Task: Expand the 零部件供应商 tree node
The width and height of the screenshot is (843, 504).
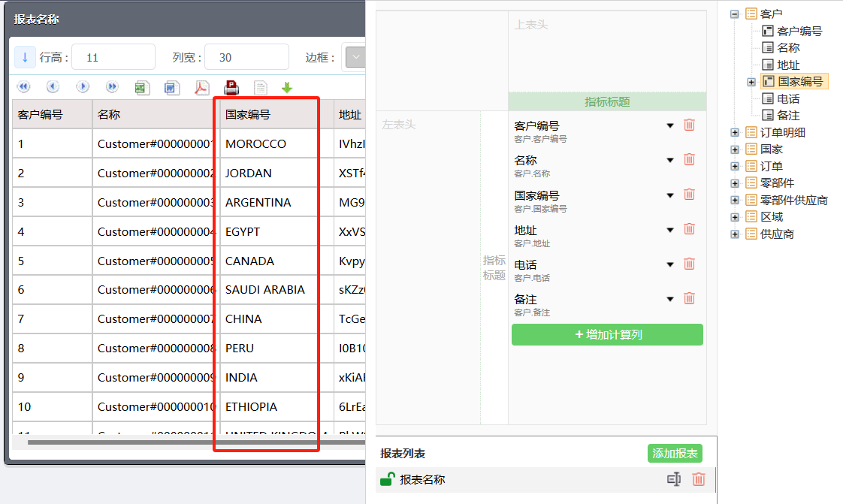Action: (x=734, y=201)
